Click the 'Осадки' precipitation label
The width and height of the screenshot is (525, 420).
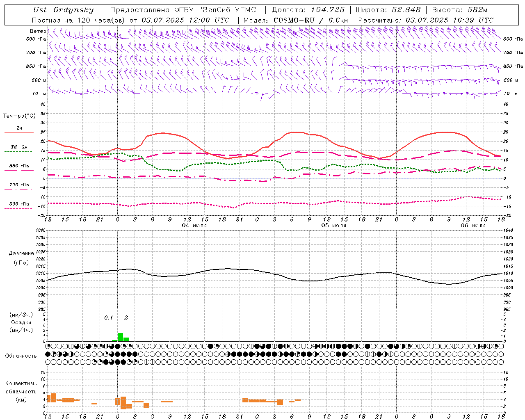[x=21, y=322]
